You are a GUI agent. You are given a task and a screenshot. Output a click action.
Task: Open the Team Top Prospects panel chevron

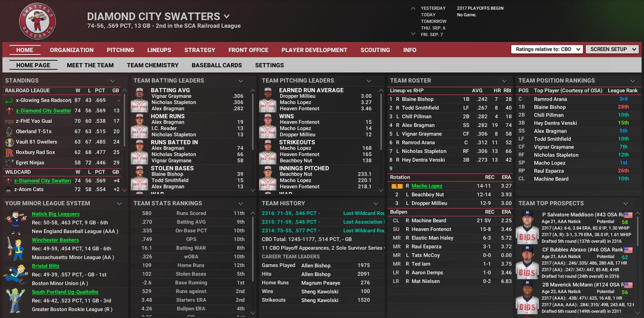[626, 204]
